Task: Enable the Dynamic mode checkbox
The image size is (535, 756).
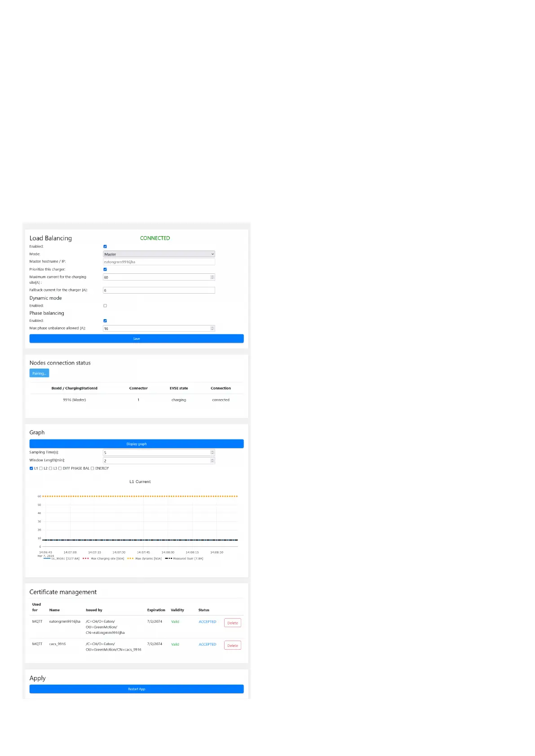Action: pos(105,306)
